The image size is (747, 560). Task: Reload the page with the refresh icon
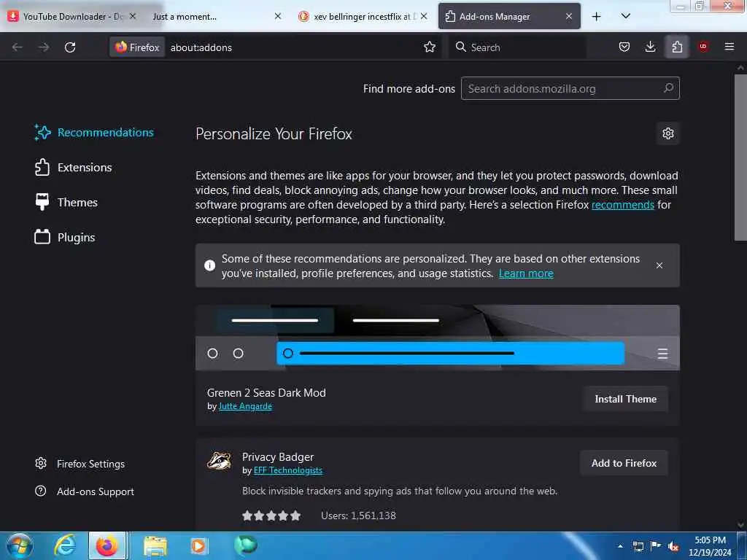click(70, 47)
